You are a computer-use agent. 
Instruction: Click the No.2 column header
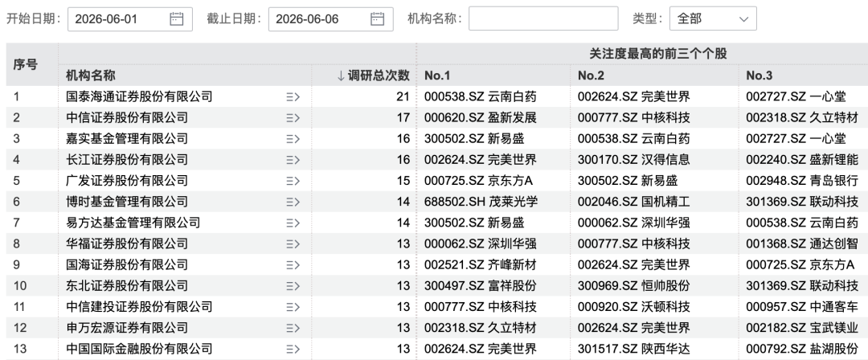point(592,76)
